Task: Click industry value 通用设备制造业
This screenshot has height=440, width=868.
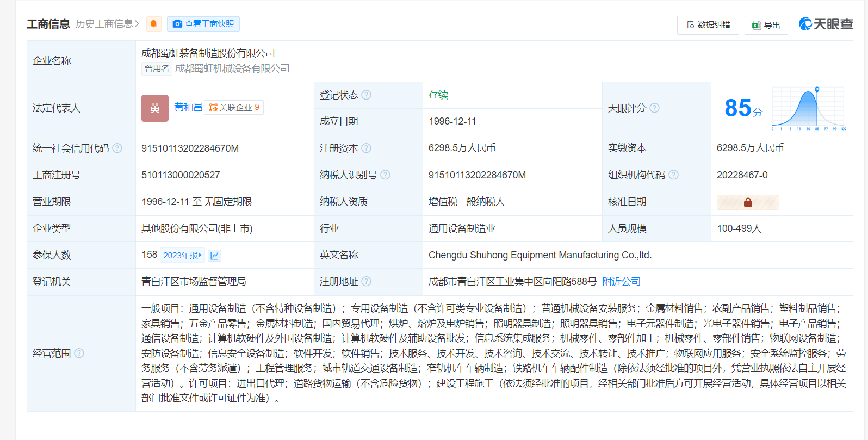Action: (x=462, y=228)
